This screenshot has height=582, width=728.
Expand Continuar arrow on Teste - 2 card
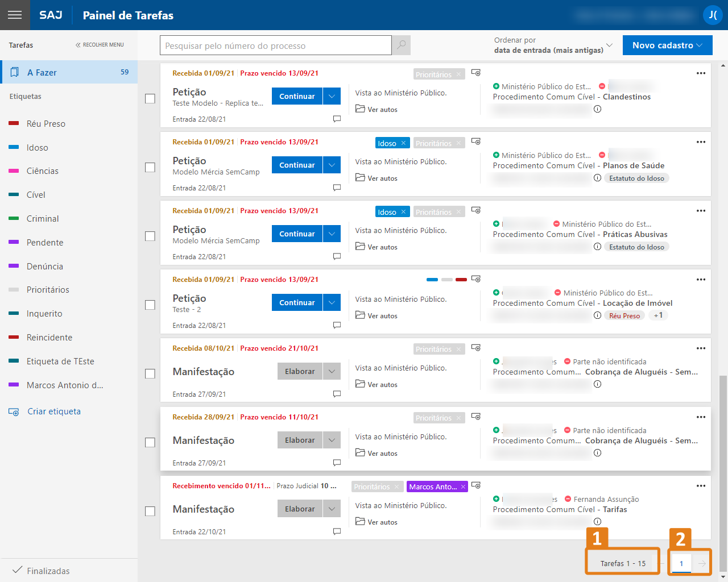[332, 302]
